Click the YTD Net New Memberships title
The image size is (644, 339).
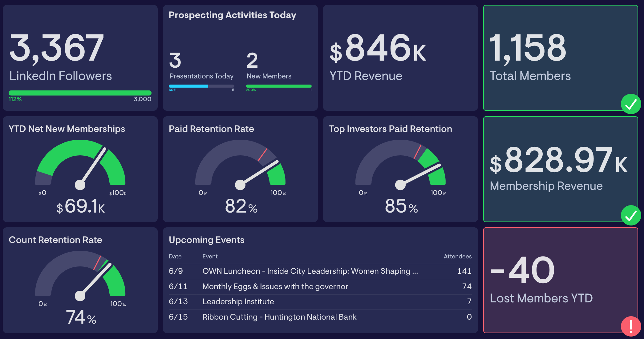[67, 129]
